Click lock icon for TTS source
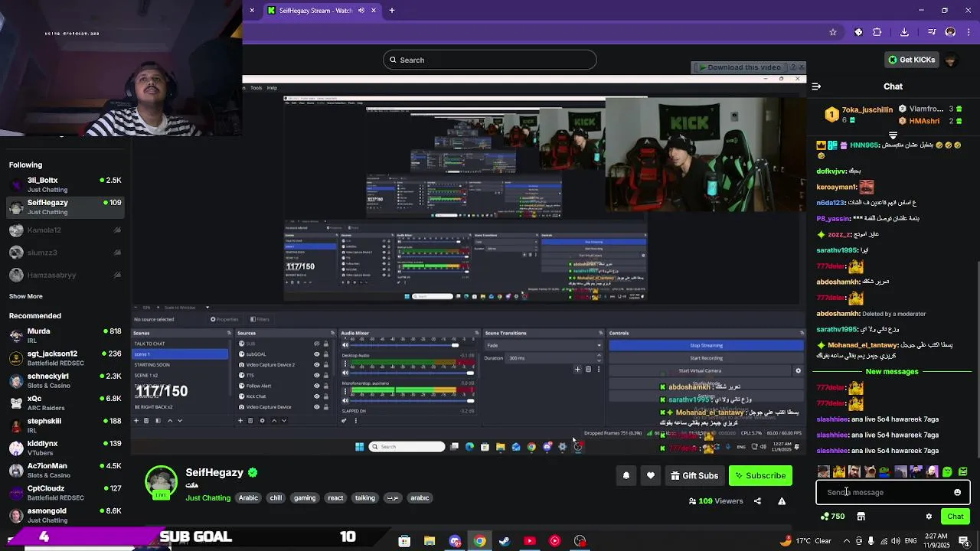The height and width of the screenshot is (551, 980). [325, 376]
